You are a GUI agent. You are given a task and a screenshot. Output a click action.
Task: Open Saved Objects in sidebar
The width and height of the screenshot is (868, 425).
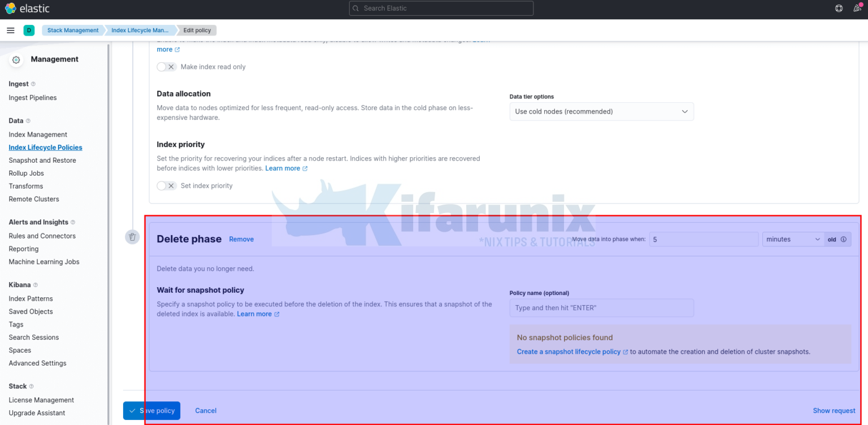click(31, 312)
